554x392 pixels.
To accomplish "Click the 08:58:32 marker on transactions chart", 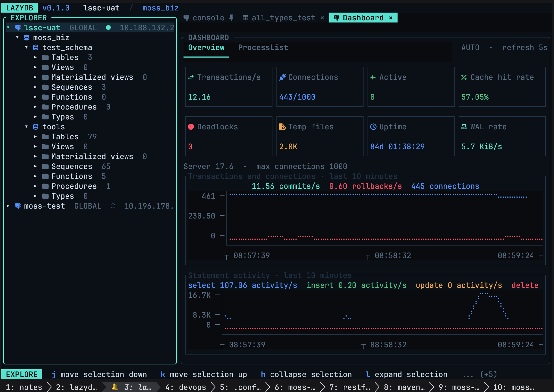I will coord(393,255).
